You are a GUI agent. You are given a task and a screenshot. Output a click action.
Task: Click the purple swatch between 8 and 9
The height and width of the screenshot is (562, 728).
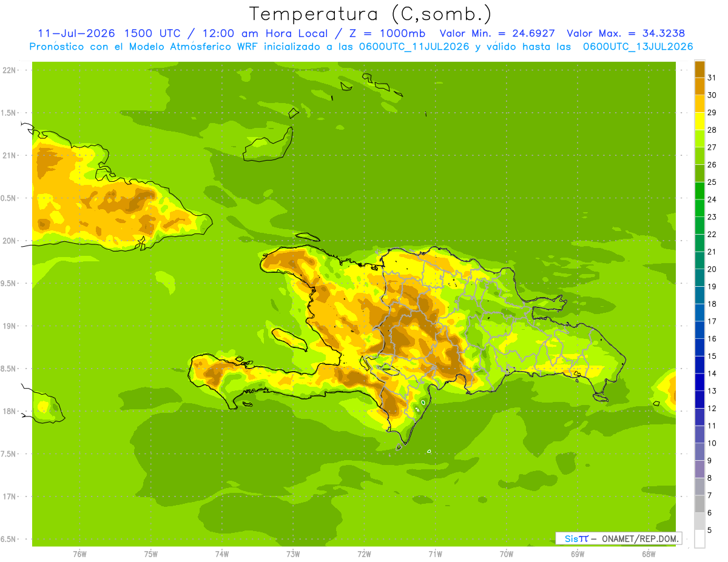coord(699,469)
